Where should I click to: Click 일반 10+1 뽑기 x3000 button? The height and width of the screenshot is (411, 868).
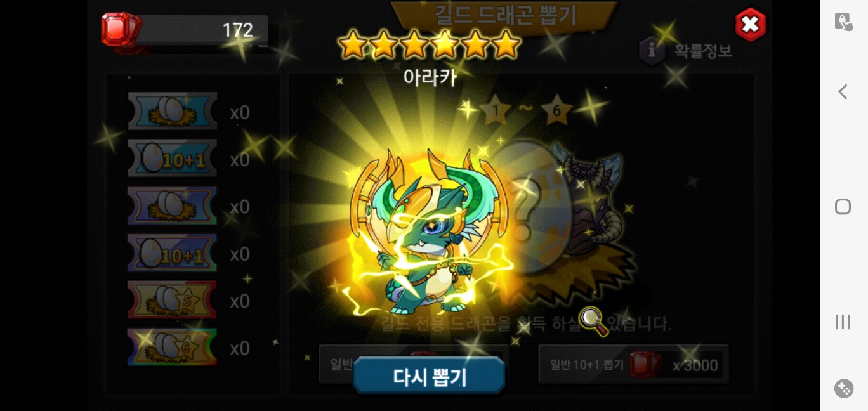pyautogui.click(x=633, y=365)
